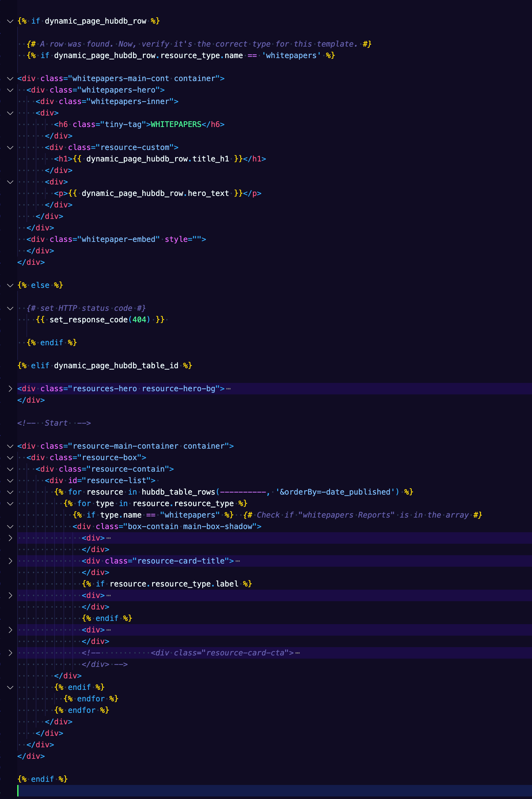Expand the collapsed resources-hero div
The width and height of the screenshot is (532, 799).
[10, 389]
